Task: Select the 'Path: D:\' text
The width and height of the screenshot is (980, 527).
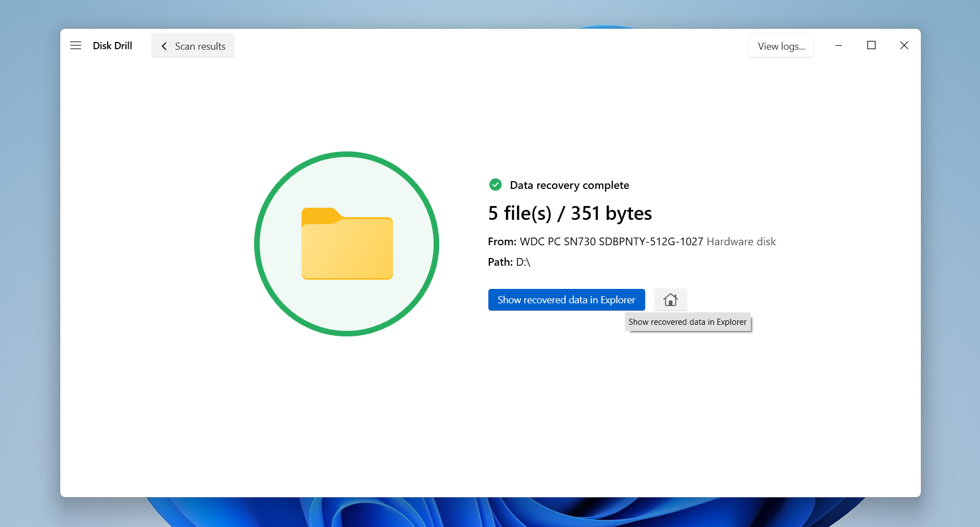Action: (x=509, y=262)
